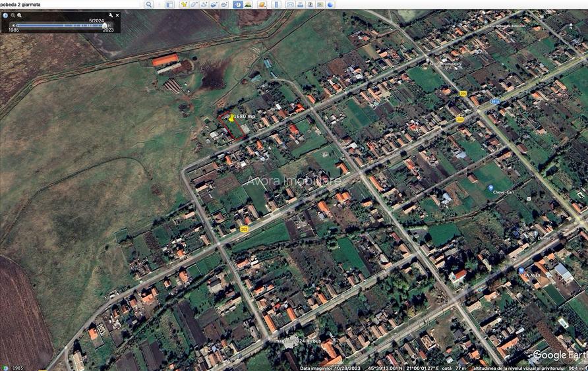This screenshot has height=371, width=588.
Task: Select the Add Placemark tool
Action: [184, 5]
